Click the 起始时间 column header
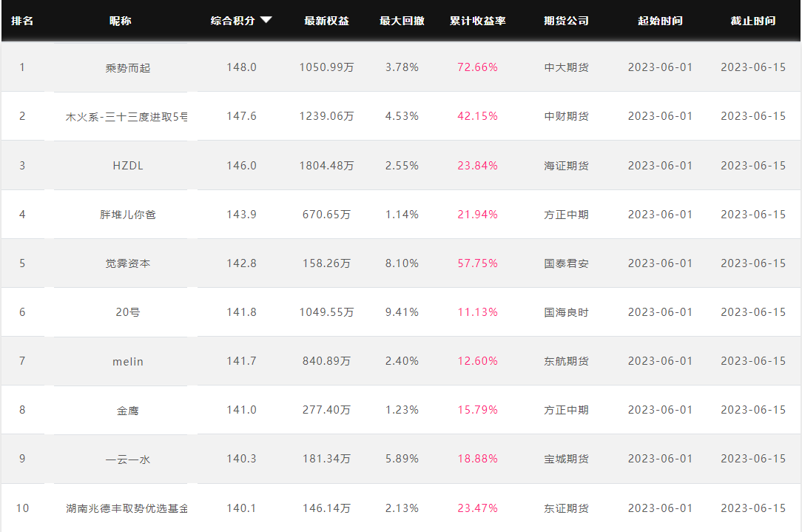 661,21
